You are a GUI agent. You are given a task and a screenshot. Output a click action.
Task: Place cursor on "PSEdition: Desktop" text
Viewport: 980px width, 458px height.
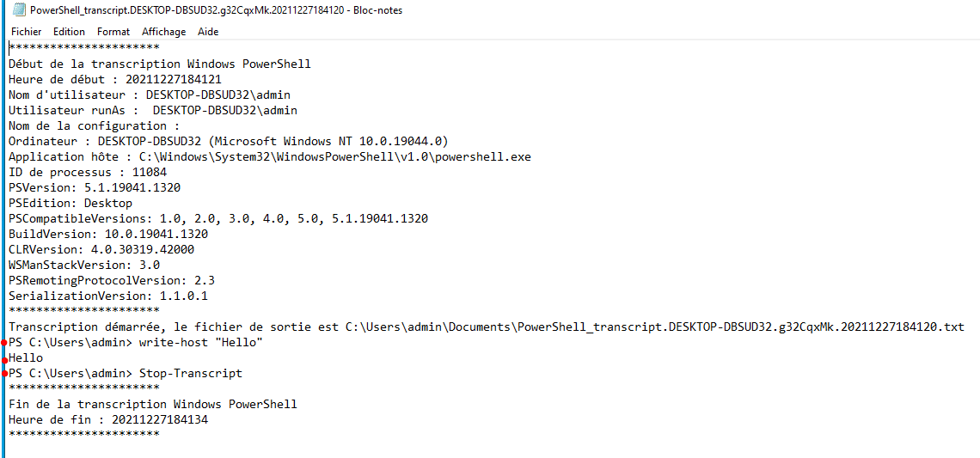tap(70, 204)
